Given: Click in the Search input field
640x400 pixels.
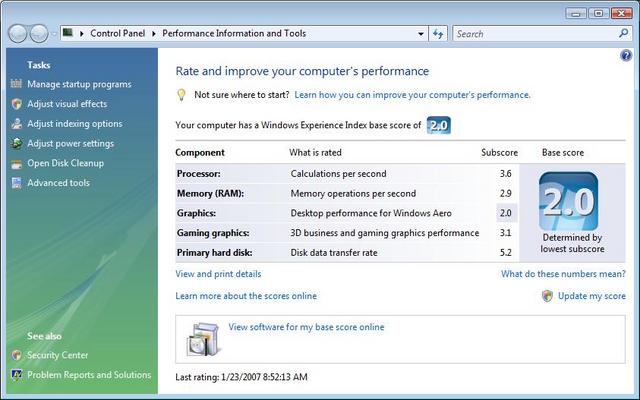Looking at the screenshot, I should [x=535, y=34].
